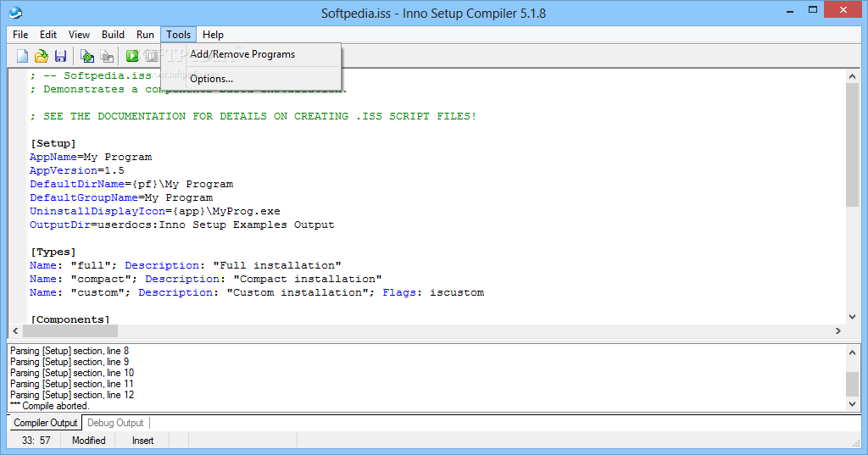Click output line "Parsing [Setup] section, line 8"
Image resolution: width=868 pixels, height=455 pixels.
pyautogui.click(x=70, y=351)
